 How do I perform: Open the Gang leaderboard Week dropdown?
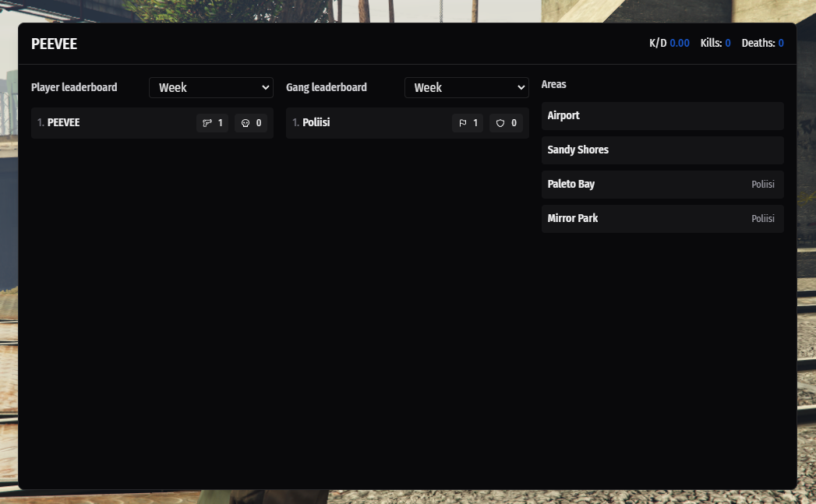pos(466,87)
